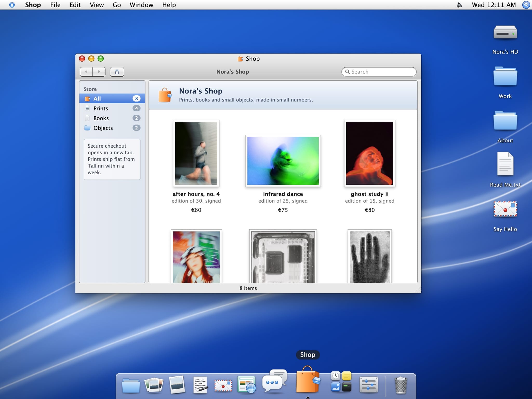Click the Nora's Shop orange bag header icon
Image resolution: width=532 pixels, height=399 pixels.
point(165,95)
